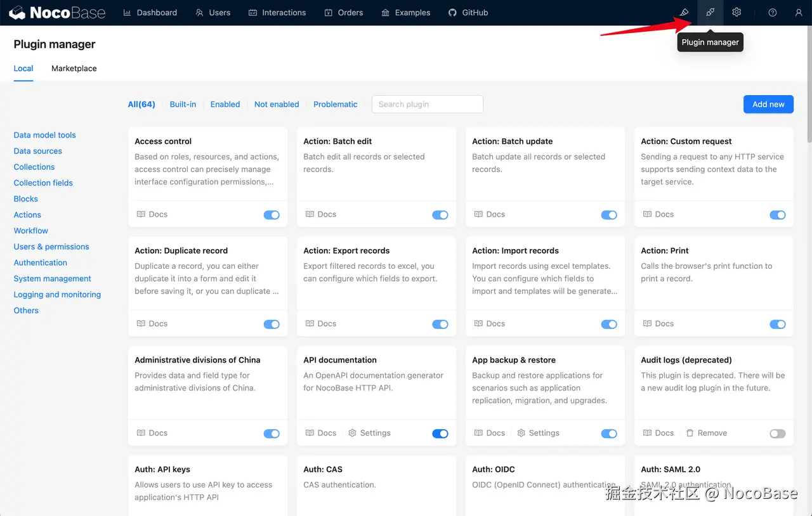Filter plugins by Enabled

pyautogui.click(x=225, y=105)
